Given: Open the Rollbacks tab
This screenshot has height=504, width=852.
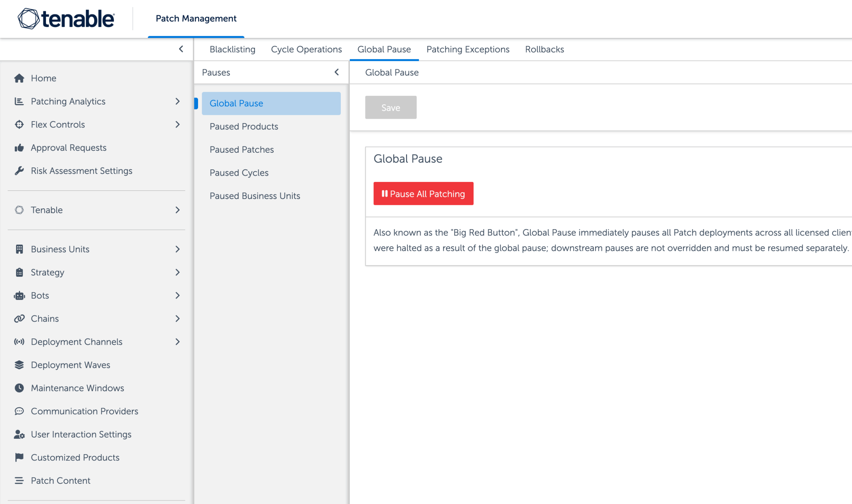Looking at the screenshot, I should (544, 50).
